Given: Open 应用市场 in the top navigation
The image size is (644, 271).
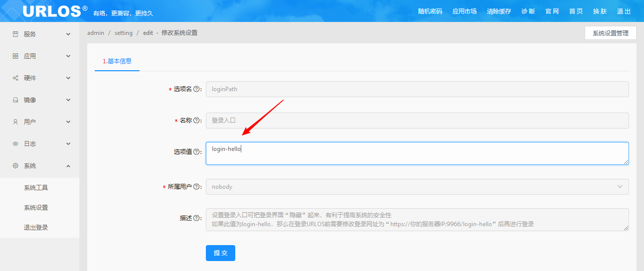Looking at the screenshot, I should [465, 11].
